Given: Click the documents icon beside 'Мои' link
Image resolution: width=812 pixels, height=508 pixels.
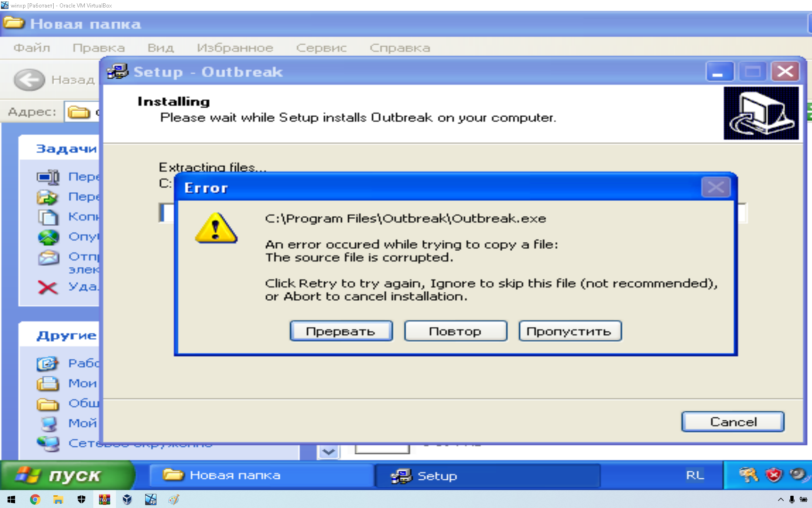Looking at the screenshot, I should pyautogui.click(x=48, y=384).
